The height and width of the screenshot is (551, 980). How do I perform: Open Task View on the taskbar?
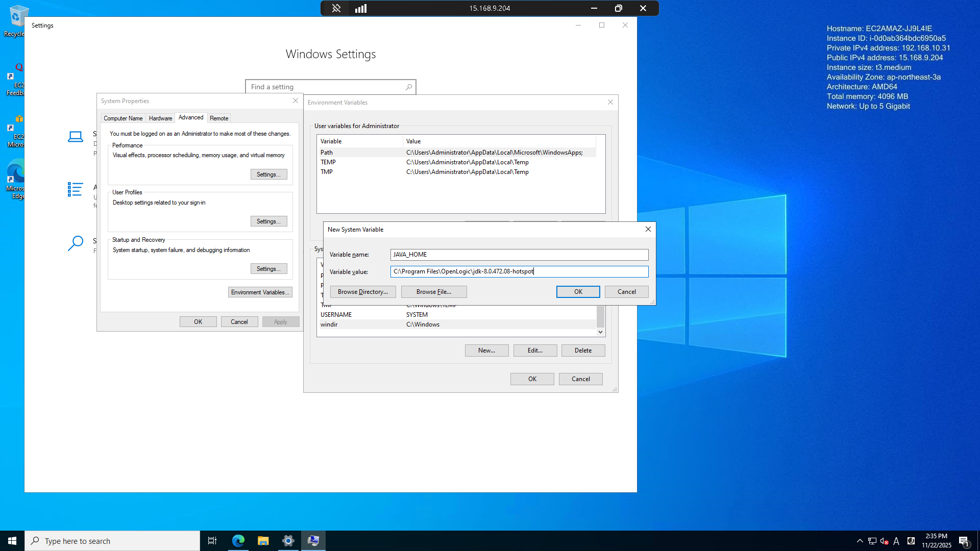(x=212, y=541)
